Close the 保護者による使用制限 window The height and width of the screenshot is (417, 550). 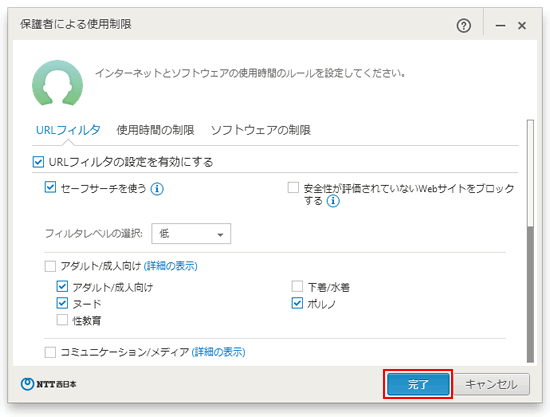coord(522,26)
